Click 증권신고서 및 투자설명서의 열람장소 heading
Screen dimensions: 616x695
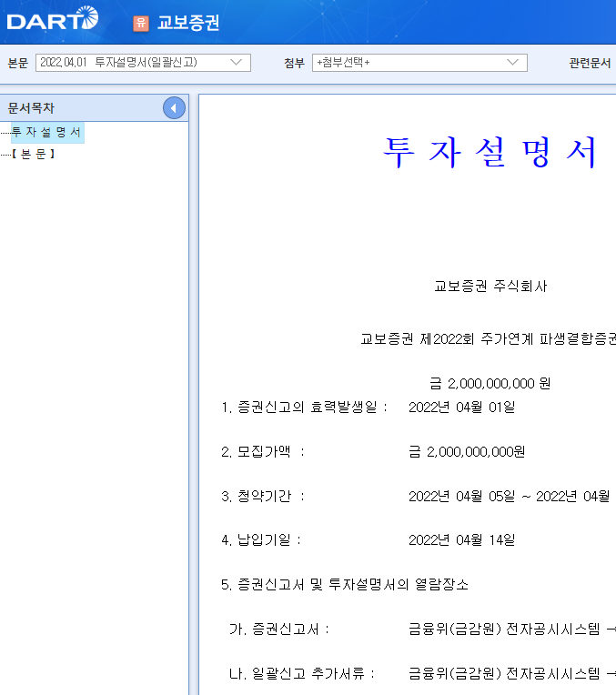pos(345,585)
